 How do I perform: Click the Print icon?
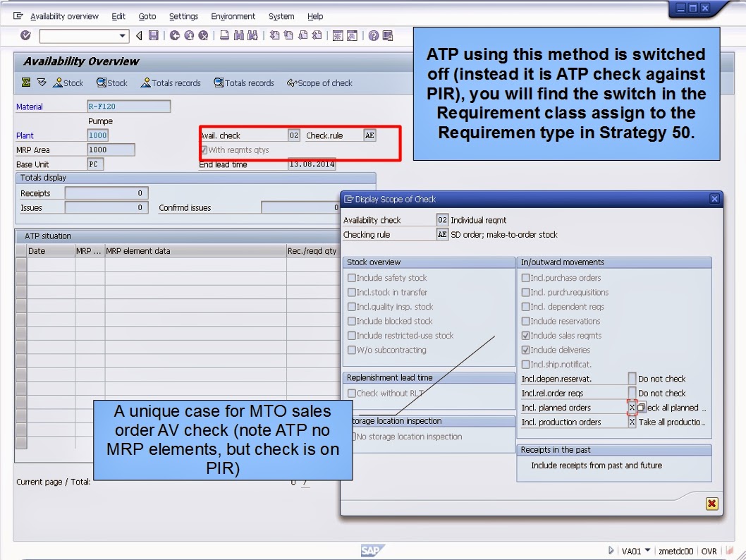[225, 35]
